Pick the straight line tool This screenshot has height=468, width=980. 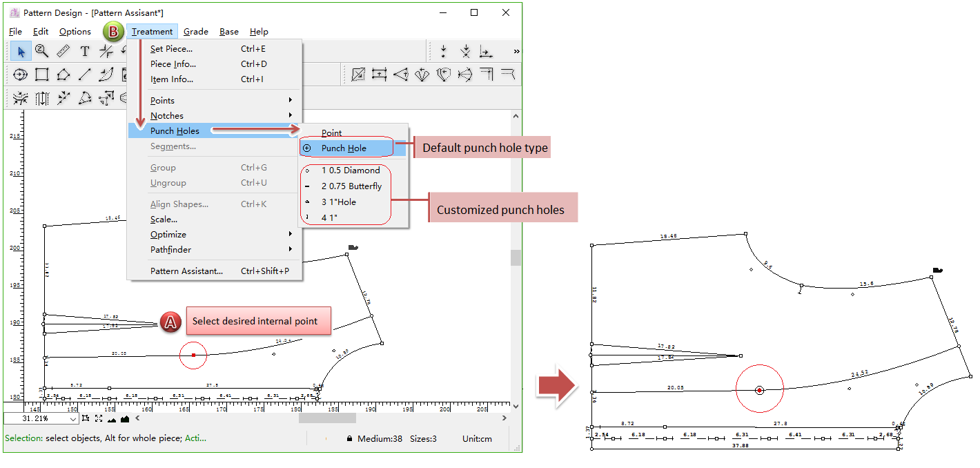84,75
